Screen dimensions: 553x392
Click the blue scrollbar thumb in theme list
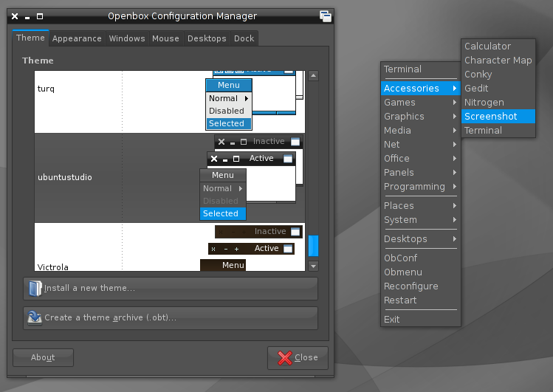click(313, 246)
